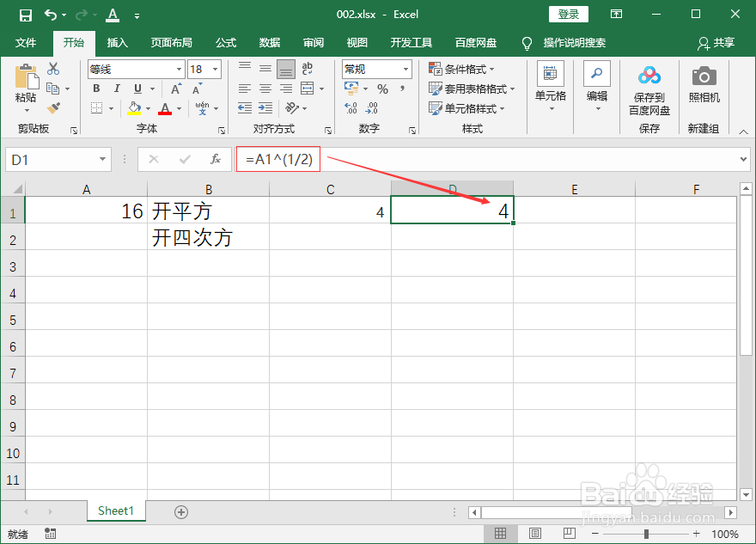Viewport: 756px width, 544px height.
Task: Click the Save icon in quick access toolbar
Action: point(25,15)
